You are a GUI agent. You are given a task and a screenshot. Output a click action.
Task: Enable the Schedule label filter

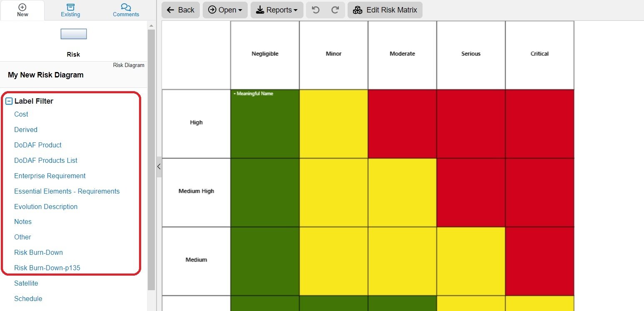(28, 299)
